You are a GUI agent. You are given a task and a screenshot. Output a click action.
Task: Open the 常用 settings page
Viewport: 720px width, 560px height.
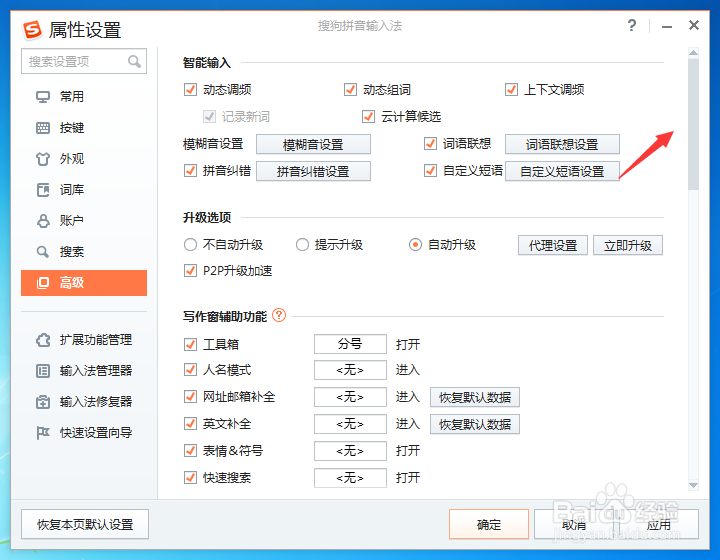[84, 97]
